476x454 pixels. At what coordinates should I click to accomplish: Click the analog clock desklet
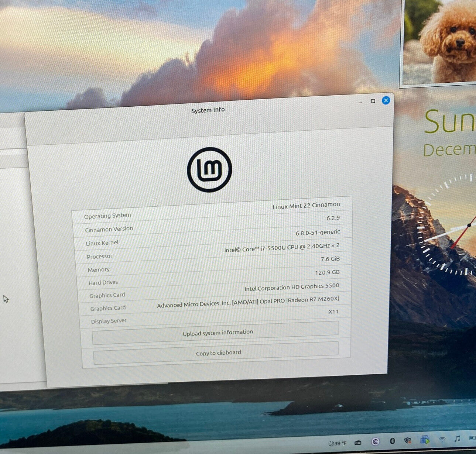447,225
